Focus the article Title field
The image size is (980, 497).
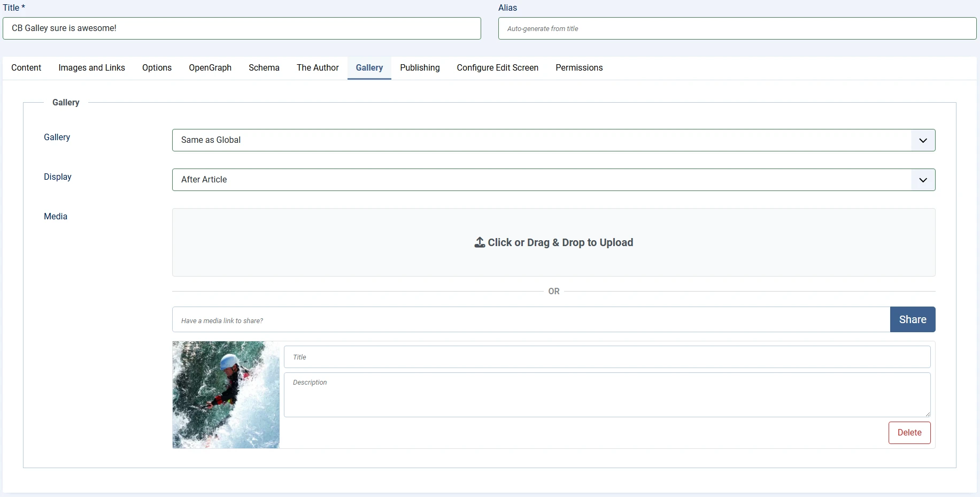[x=242, y=28]
